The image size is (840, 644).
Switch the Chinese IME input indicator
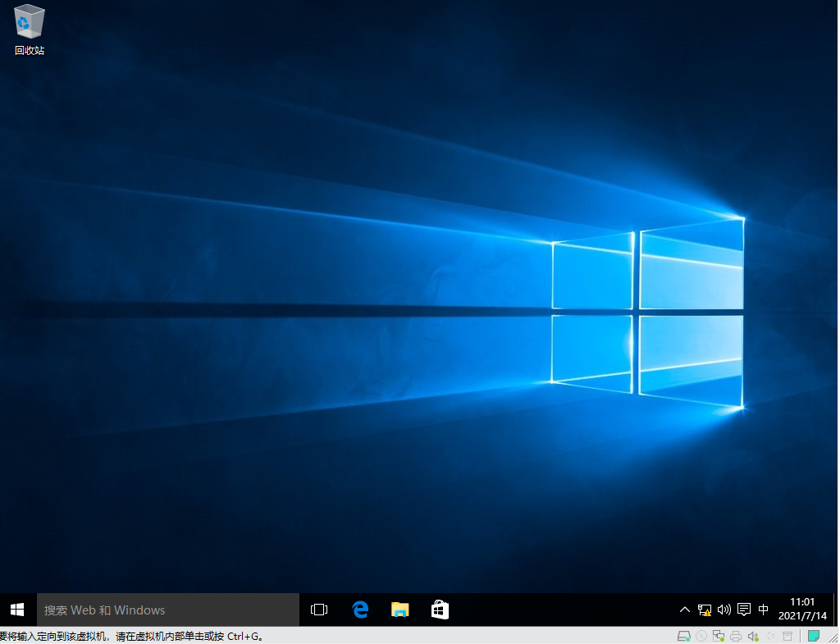[764, 610]
